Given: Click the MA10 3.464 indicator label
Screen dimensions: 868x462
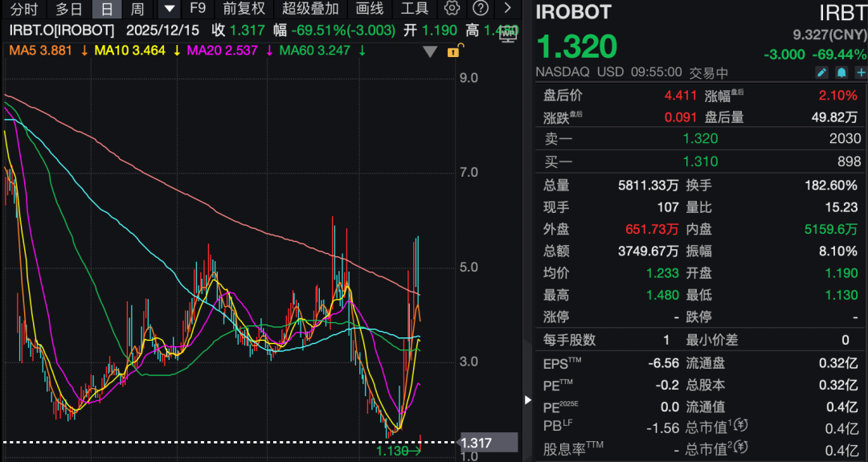Looking at the screenshot, I should [x=130, y=51].
